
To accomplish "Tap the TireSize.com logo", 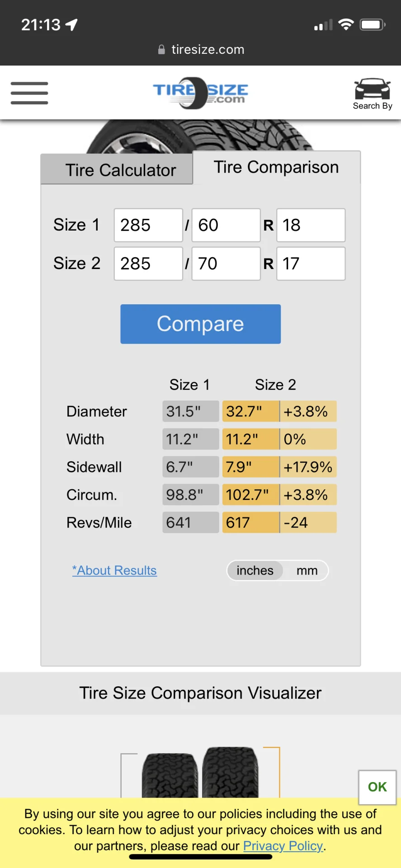I will [x=200, y=93].
